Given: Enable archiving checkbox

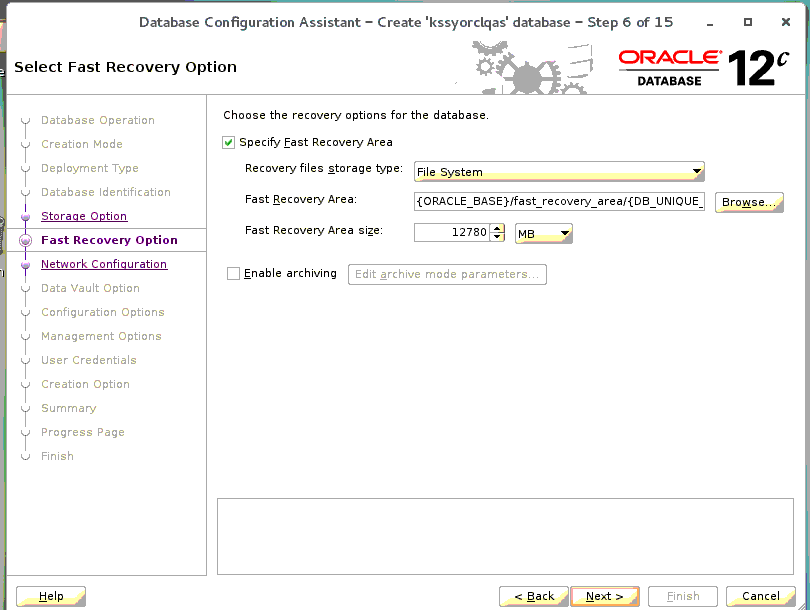Looking at the screenshot, I should pyautogui.click(x=234, y=273).
